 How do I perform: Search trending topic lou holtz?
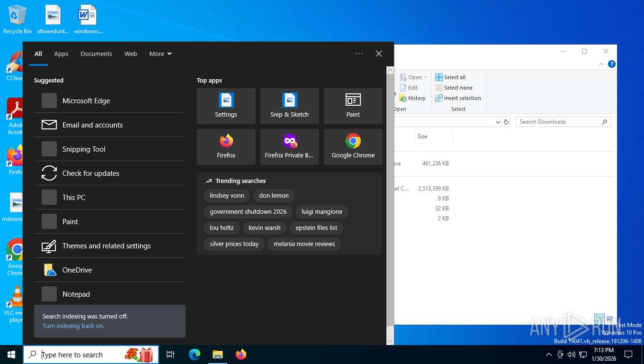[222, 227]
